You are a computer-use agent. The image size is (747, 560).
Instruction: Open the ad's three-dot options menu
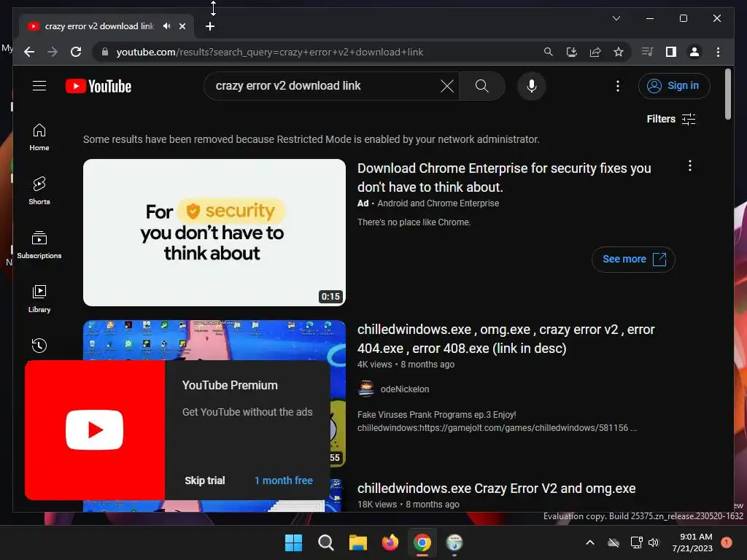tap(689, 166)
